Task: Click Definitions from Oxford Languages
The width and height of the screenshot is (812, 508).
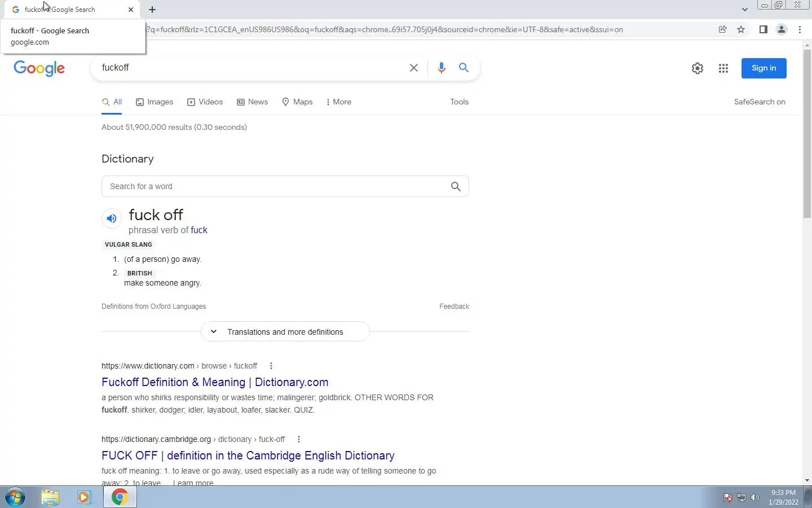Action: (x=153, y=306)
